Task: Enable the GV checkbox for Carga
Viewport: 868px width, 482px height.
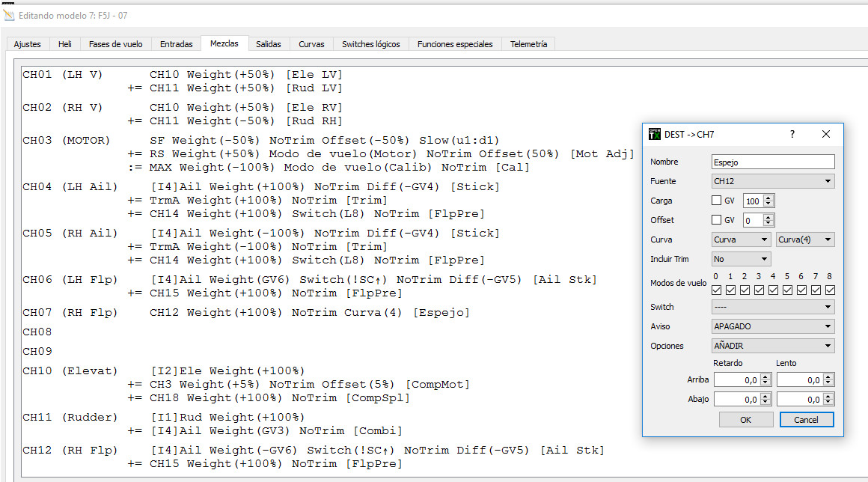Action: point(717,201)
